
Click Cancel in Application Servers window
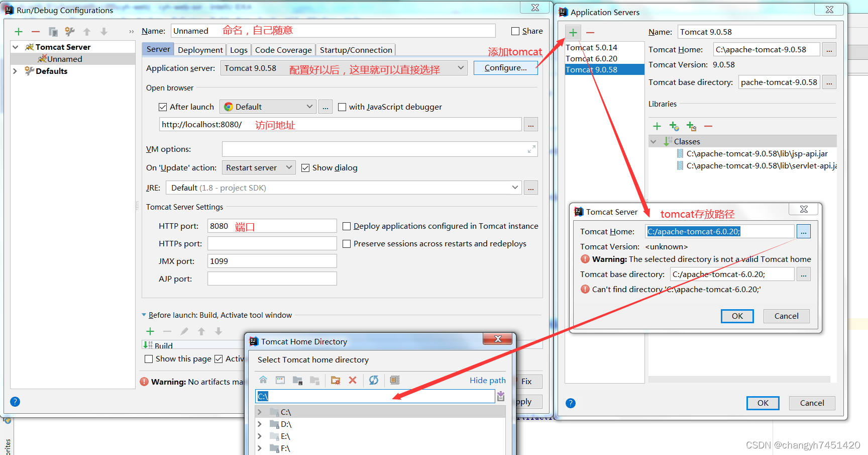click(812, 403)
